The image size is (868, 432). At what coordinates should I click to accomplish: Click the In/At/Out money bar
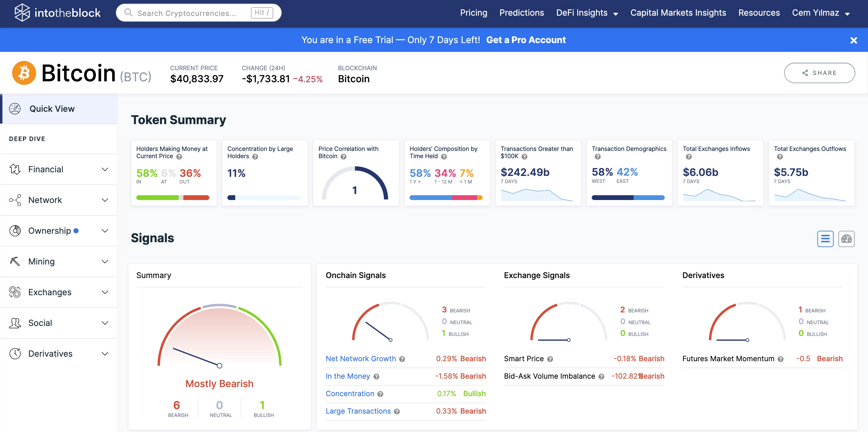173,198
